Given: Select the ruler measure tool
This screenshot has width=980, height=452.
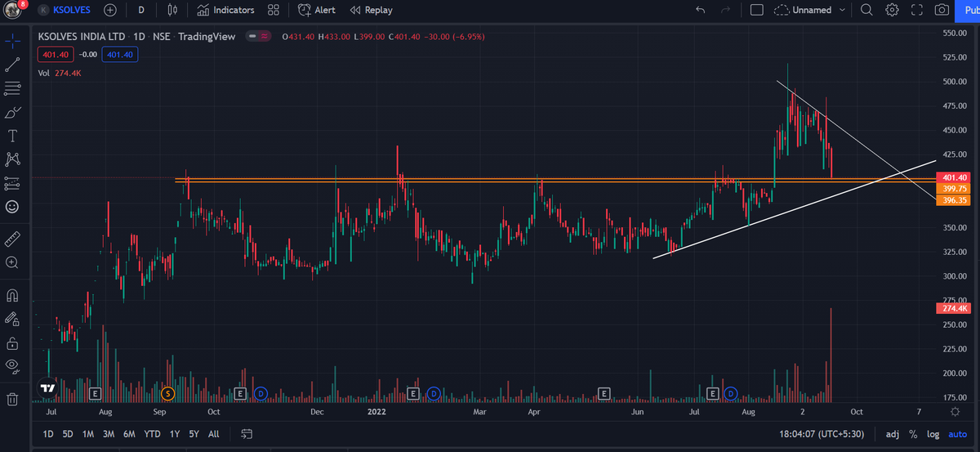Looking at the screenshot, I should coord(12,239).
